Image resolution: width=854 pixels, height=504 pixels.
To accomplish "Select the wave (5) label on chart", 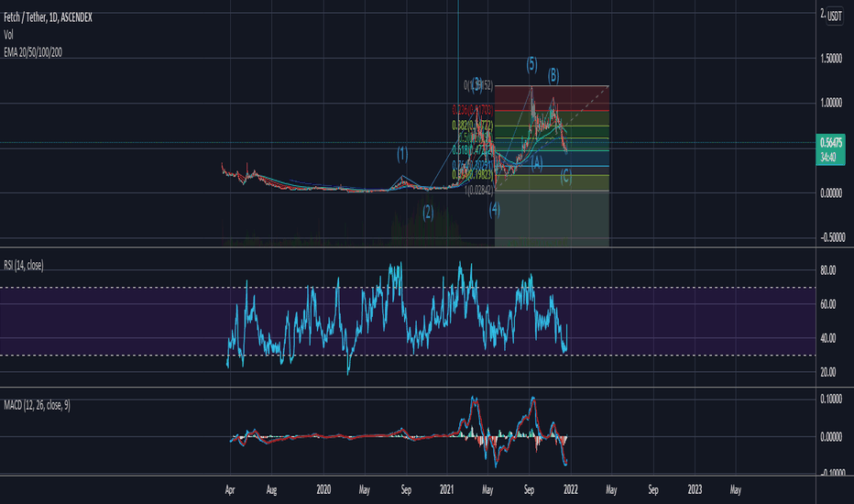I will 531,65.
